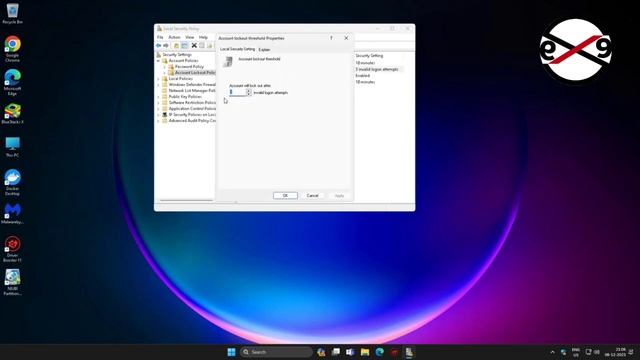640x360 pixels.
Task: Click the Back arrow in Local Security Policy toolbar
Action: click(x=158, y=46)
